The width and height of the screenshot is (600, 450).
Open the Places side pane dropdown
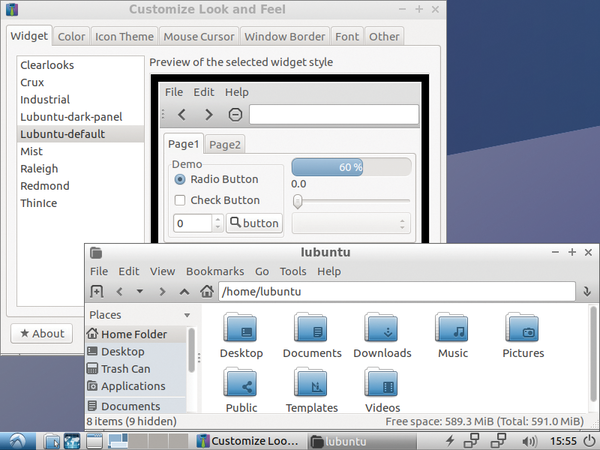tap(187, 315)
